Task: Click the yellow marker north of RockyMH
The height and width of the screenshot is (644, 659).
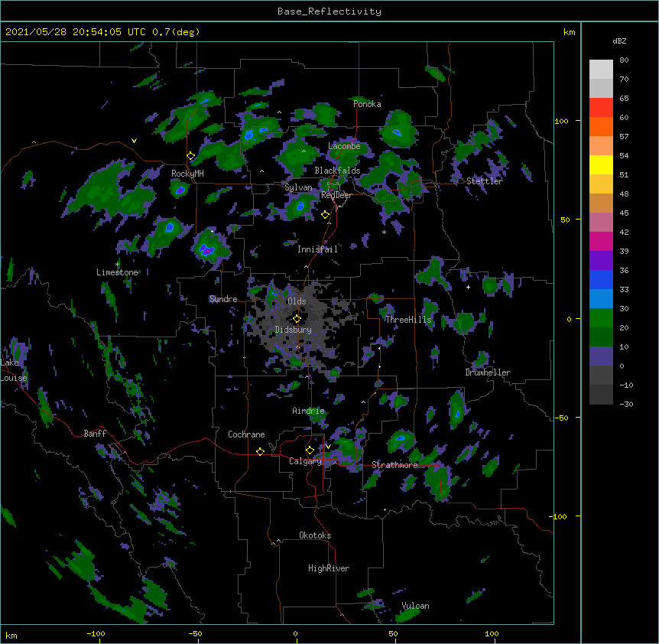Action: click(x=190, y=156)
